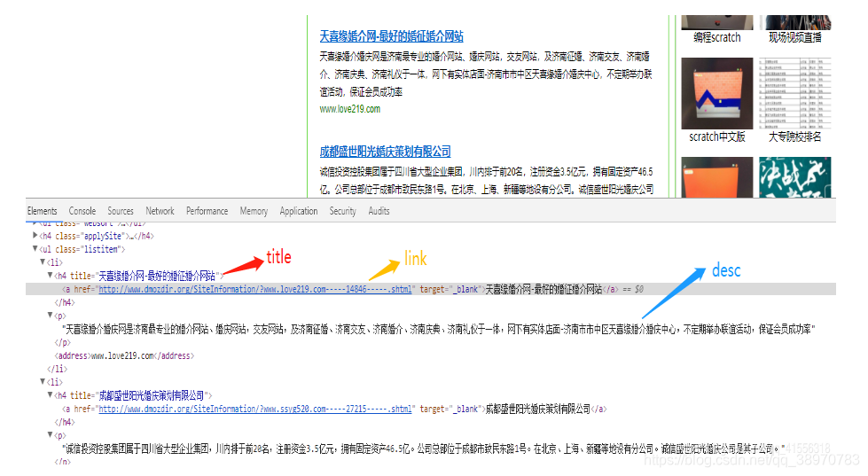The width and height of the screenshot is (868, 476).
Task: Click the first closing </p> line
Action: pyautogui.click(x=63, y=343)
